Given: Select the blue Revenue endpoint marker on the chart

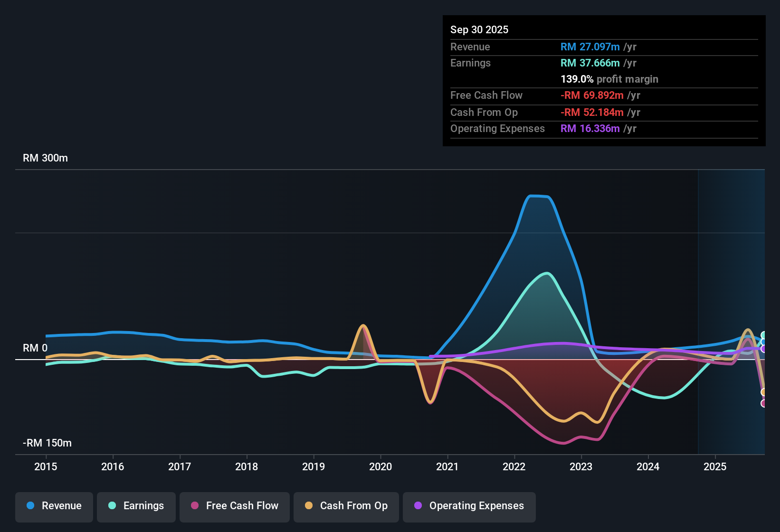Looking at the screenshot, I should 763,342.
